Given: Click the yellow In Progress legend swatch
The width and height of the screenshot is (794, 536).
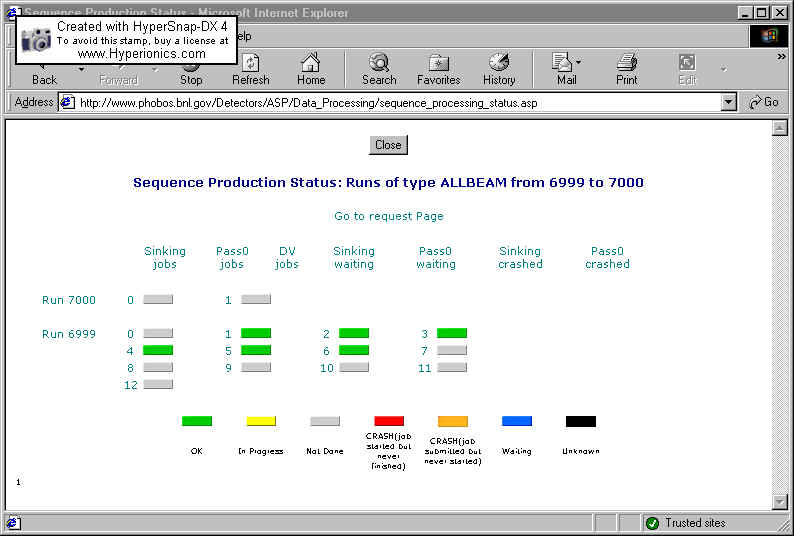Looking at the screenshot, I should [x=261, y=421].
